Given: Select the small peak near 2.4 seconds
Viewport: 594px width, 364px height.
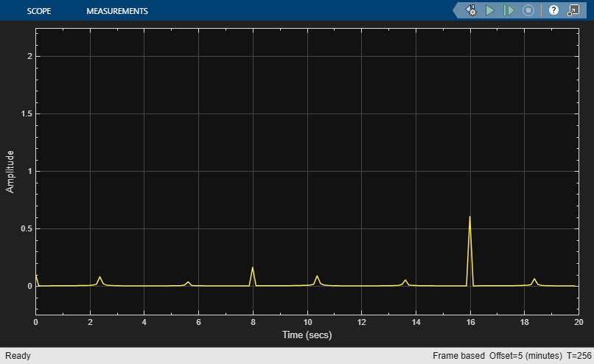Looking at the screenshot, I should click(x=100, y=278).
